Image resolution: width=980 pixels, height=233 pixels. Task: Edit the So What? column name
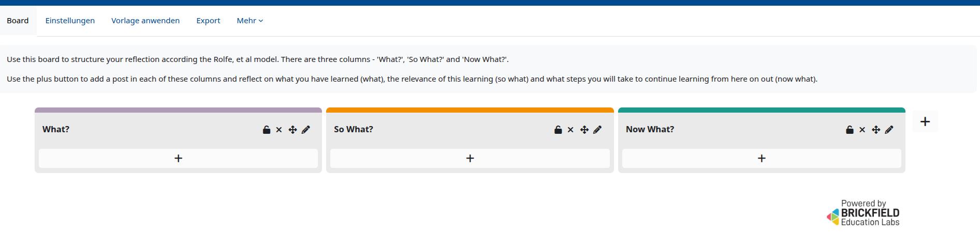(597, 130)
